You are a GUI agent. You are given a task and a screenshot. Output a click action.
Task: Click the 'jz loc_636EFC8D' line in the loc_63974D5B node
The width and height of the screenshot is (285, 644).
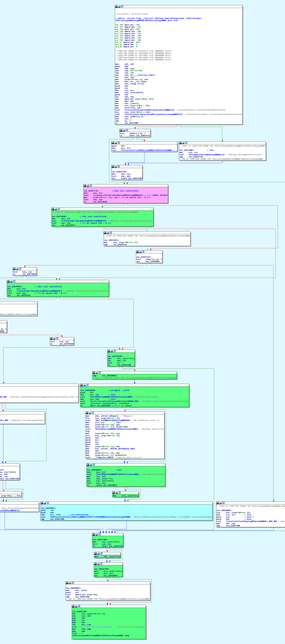120,365
